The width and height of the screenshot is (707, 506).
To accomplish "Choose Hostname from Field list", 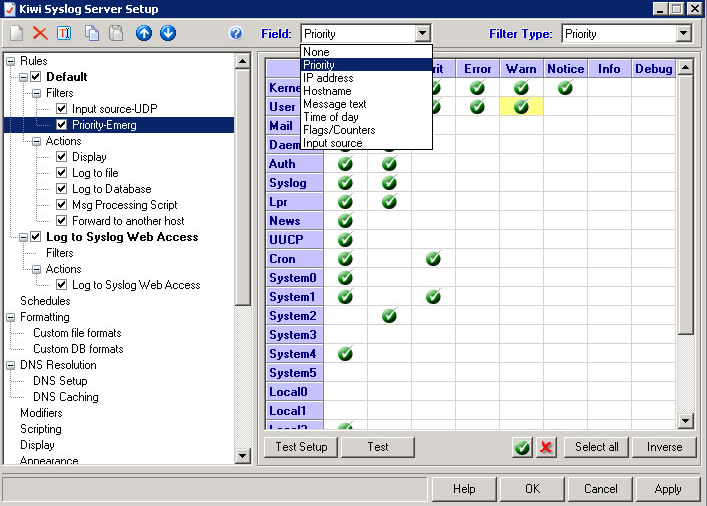I will pos(366,91).
